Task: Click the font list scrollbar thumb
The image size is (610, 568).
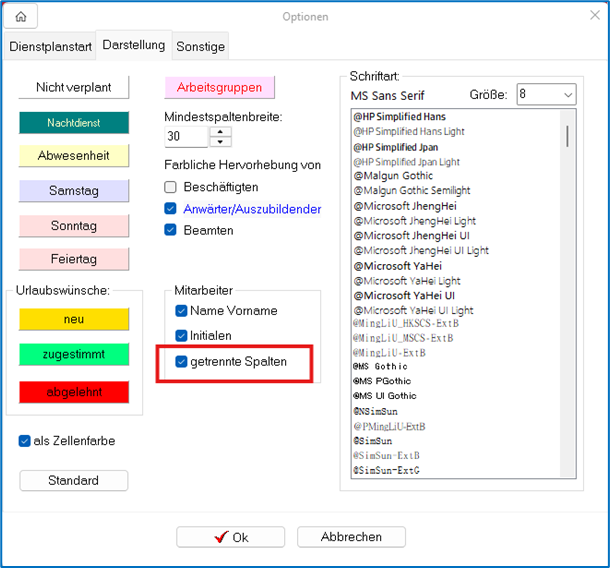Action: (x=568, y=136)
